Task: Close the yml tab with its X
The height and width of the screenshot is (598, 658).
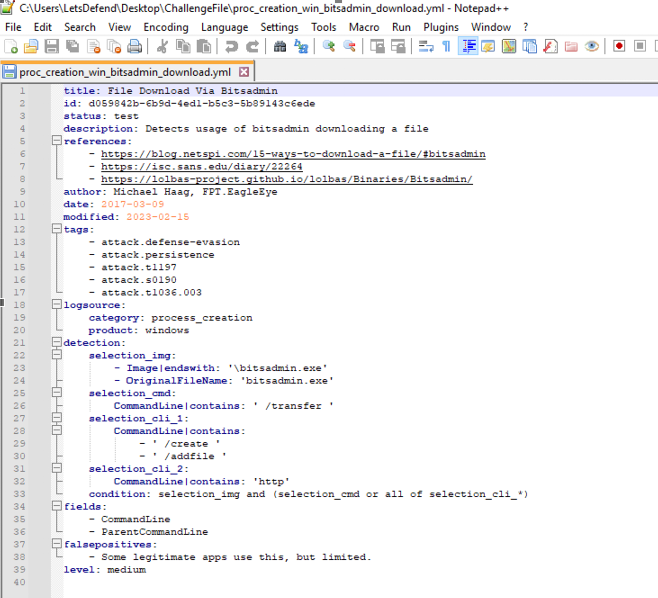Action: tap(244, 72)
